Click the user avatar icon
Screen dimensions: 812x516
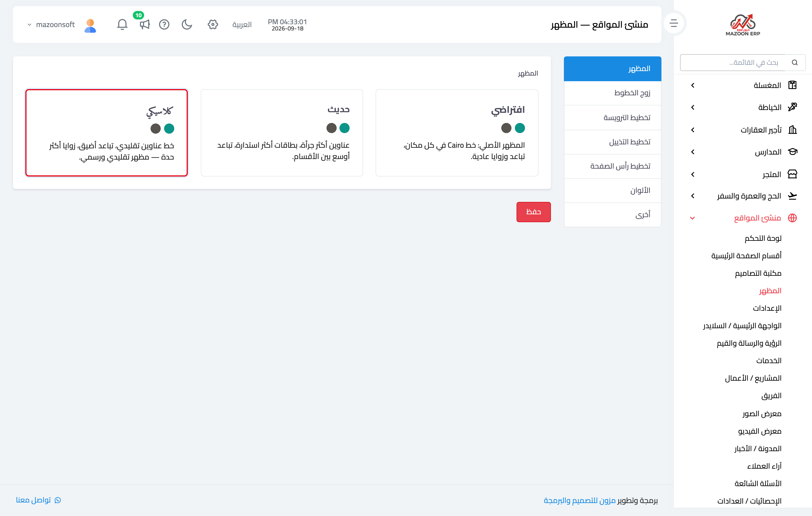tap(90, 25)
